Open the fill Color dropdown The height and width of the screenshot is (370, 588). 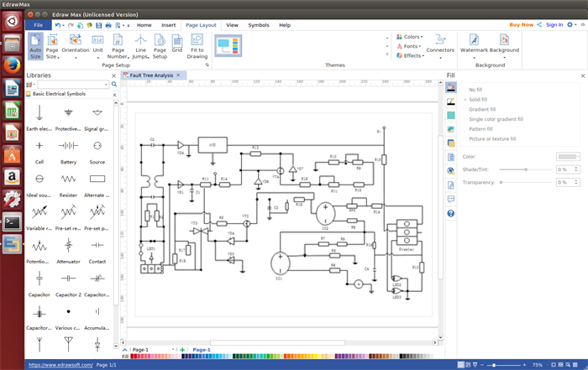[x=568, y=157]
